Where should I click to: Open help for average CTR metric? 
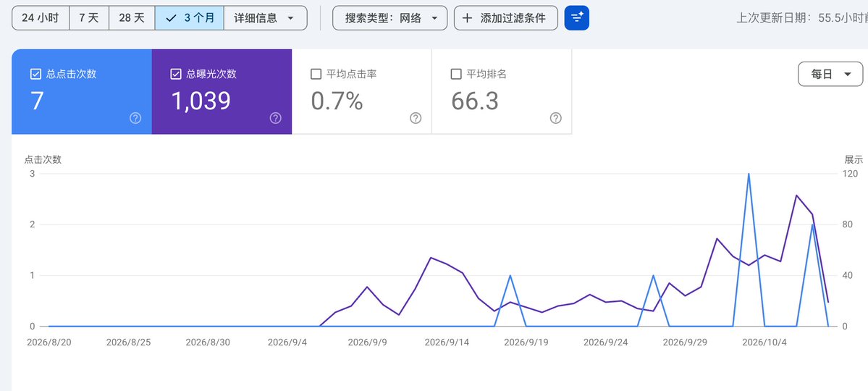click(416, 118)
